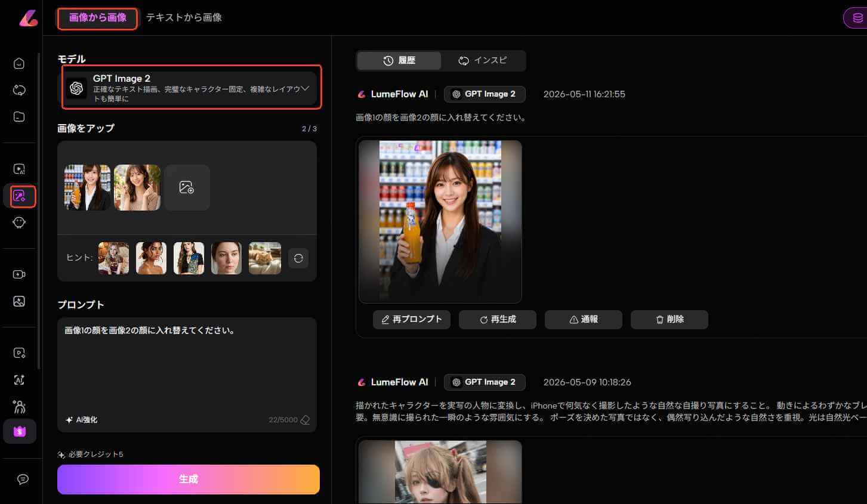Choose the second hint image thumbnail
Viewport: 867px width, 504px height.
click(151, 258)
